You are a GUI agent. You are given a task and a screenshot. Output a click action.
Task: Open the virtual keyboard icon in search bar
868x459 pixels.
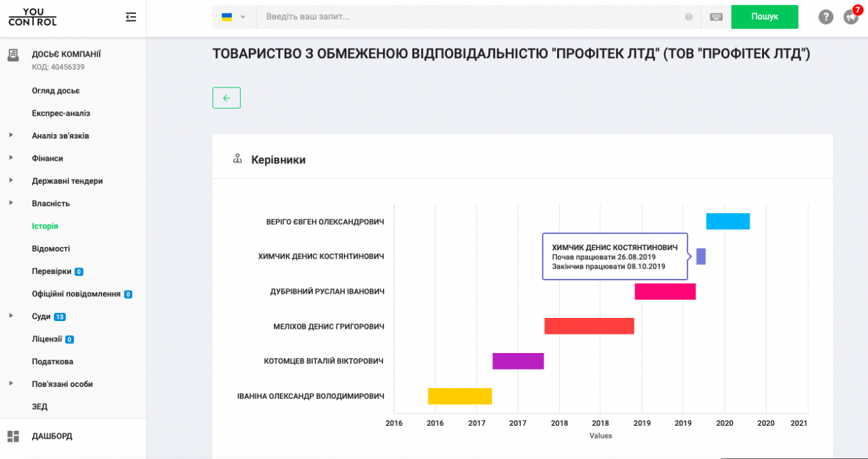(715, 17)
